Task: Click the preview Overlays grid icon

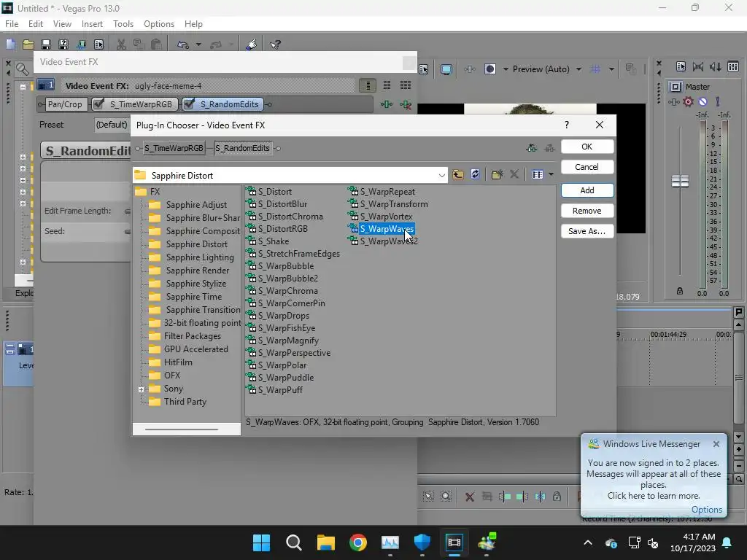Action: pos(595,69)
